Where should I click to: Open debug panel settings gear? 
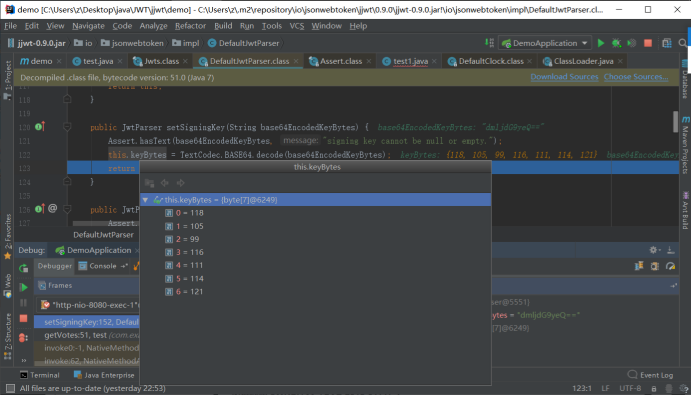coord(653,250)
